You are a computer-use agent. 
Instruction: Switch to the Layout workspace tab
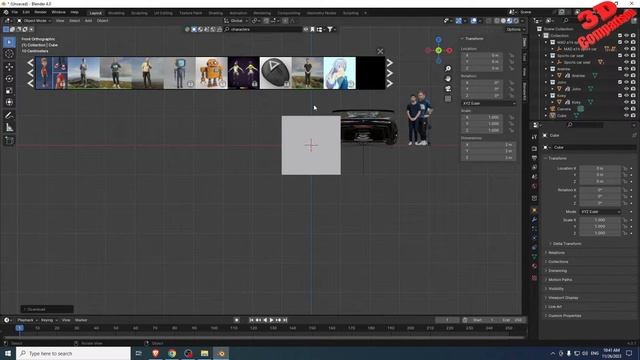[96, 13]
